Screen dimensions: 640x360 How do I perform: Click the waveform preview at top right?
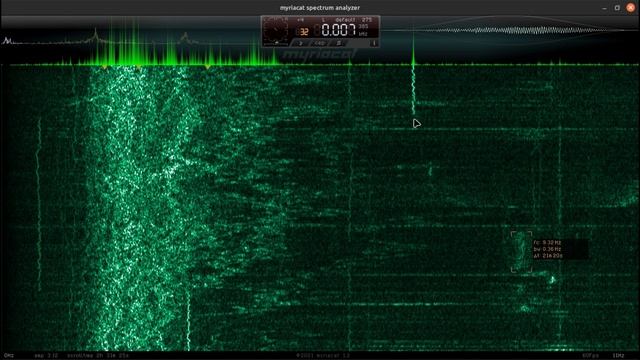click(510, 29)
